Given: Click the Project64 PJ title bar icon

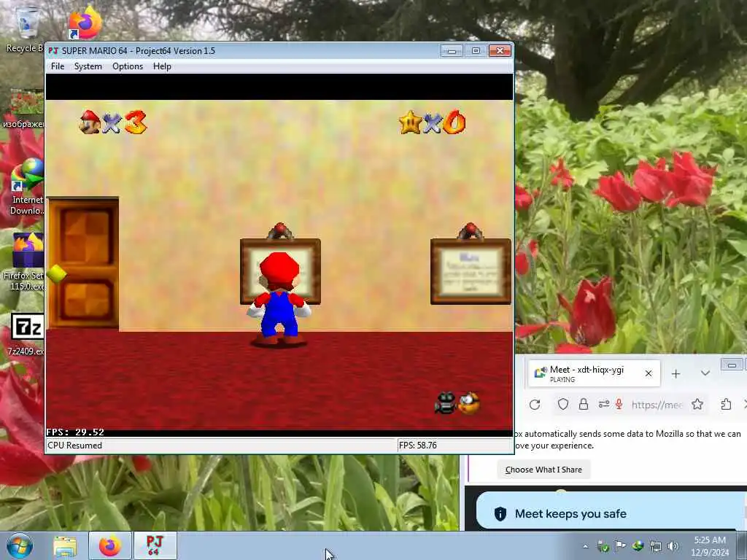Looking at the screenshot, I should (53, 50).
